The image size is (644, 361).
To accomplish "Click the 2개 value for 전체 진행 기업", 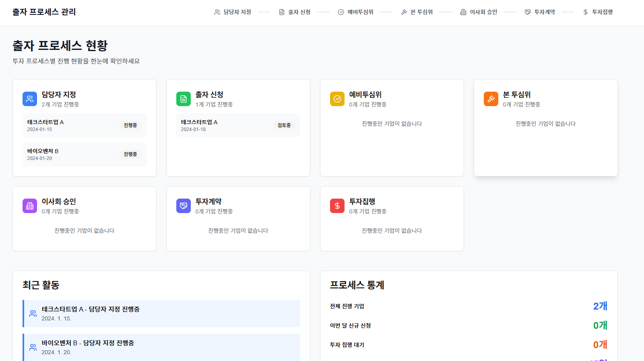I will tap(600, 306).
